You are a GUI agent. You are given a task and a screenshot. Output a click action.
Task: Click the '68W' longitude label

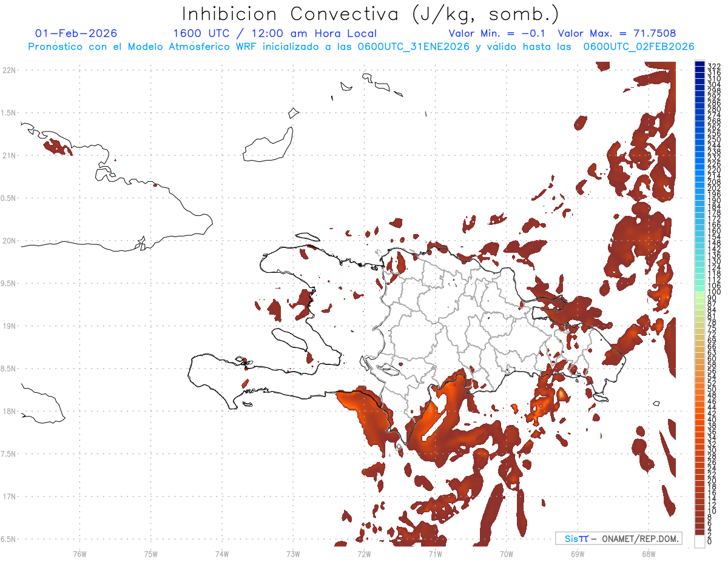click(649, 554)
